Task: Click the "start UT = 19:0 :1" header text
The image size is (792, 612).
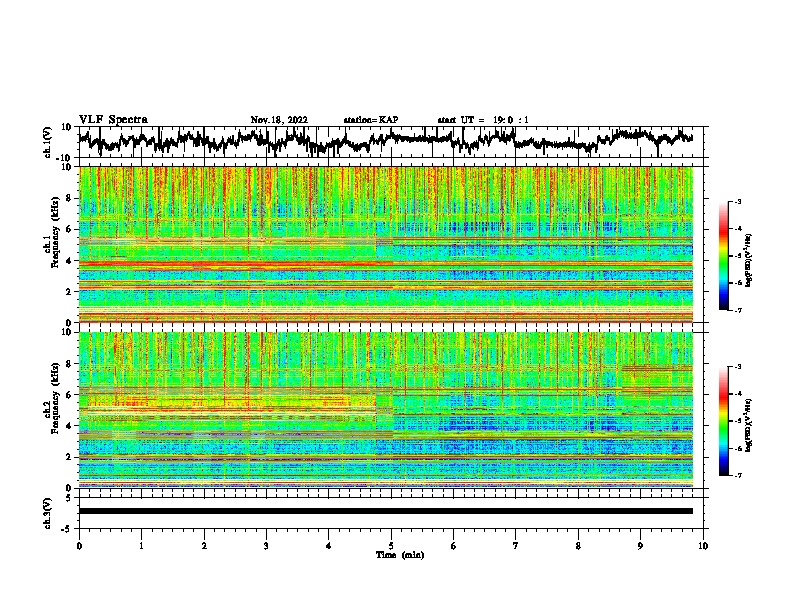Action: tap(483, 120)
